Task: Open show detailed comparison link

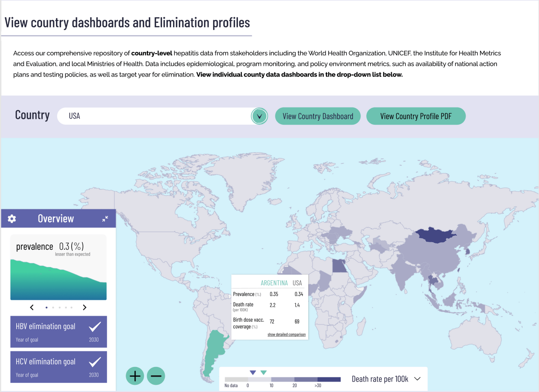Action: (x=286, y=334)
